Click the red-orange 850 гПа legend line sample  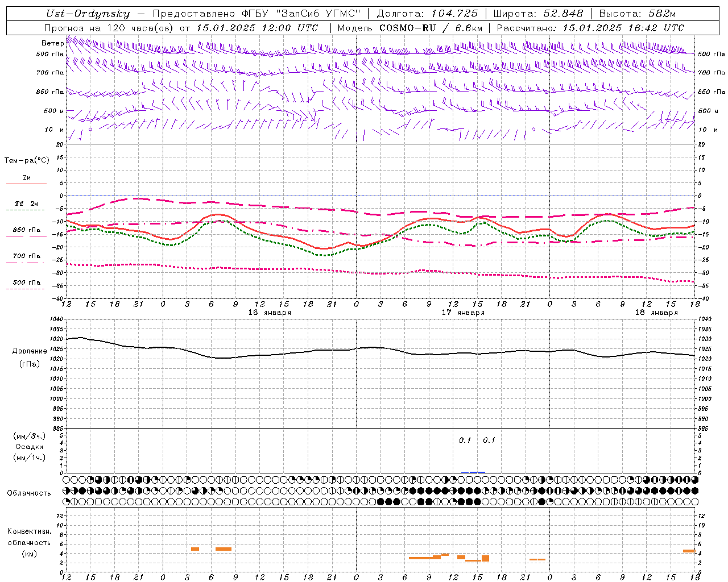pyautogui.click(x=26, y=236)
